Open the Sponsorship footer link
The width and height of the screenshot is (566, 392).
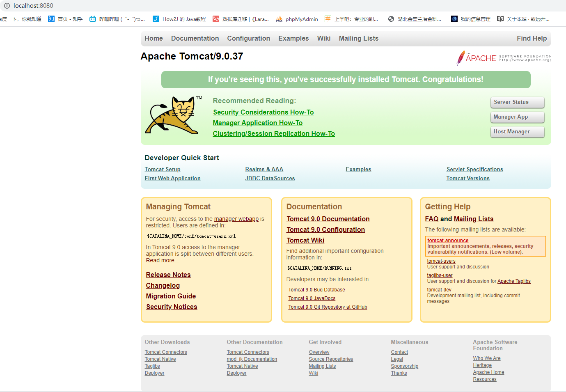pos(404,366)
